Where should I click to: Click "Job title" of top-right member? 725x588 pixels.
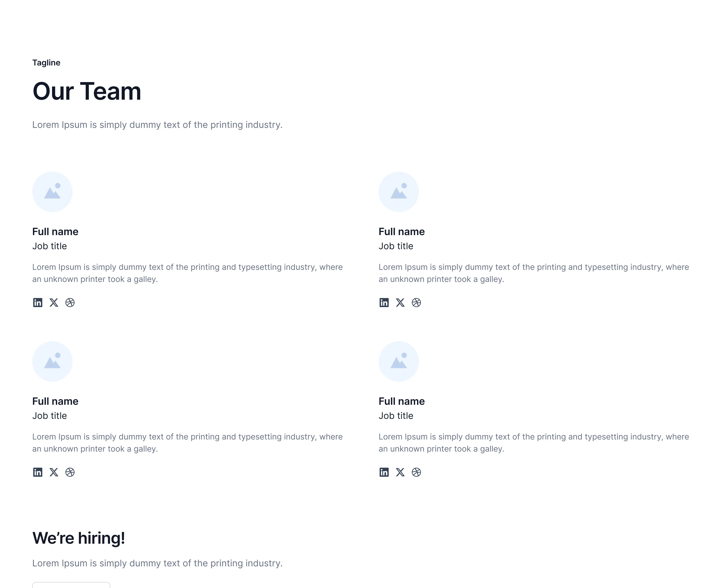coord(396,246)
